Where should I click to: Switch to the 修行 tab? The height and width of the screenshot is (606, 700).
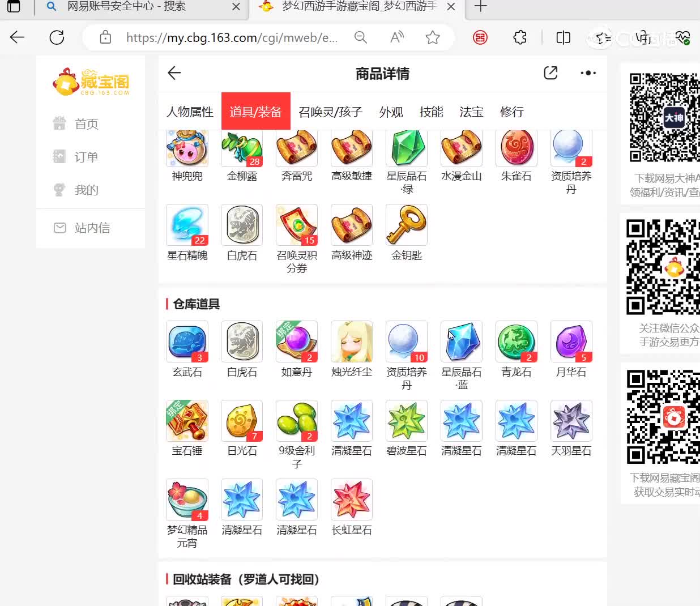[x=511, y=112]
